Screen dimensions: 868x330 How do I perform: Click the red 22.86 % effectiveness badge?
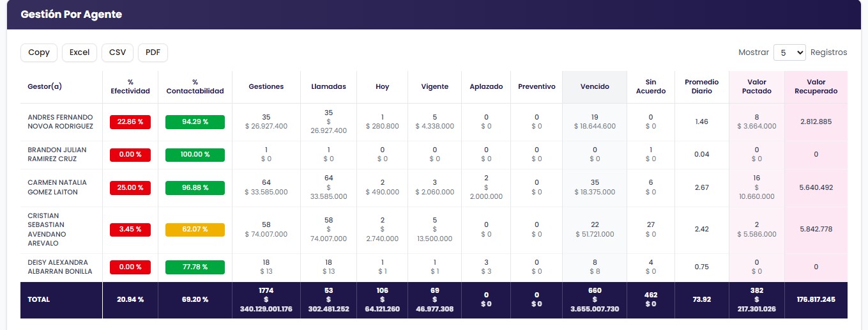tap(130, 122)
